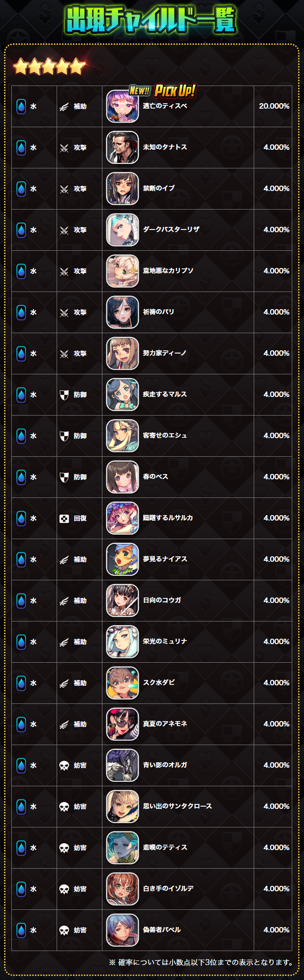Image resolution: width=304 pixels, height=980 pixels.
Task: Open the 意地悪なカリプソ character name
Action: 168,271
